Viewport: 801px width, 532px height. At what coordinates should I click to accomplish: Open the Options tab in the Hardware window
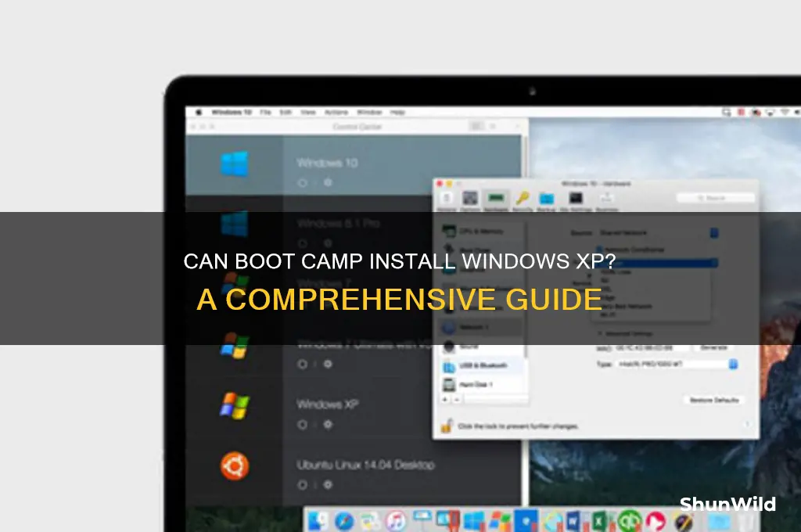click(x=470, y=201)
